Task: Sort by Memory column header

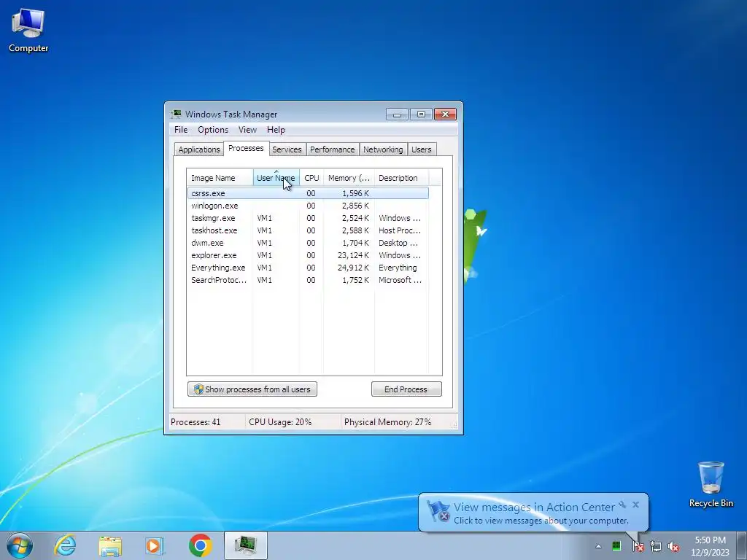Action: pyautogui.click(x=349, y=178)
